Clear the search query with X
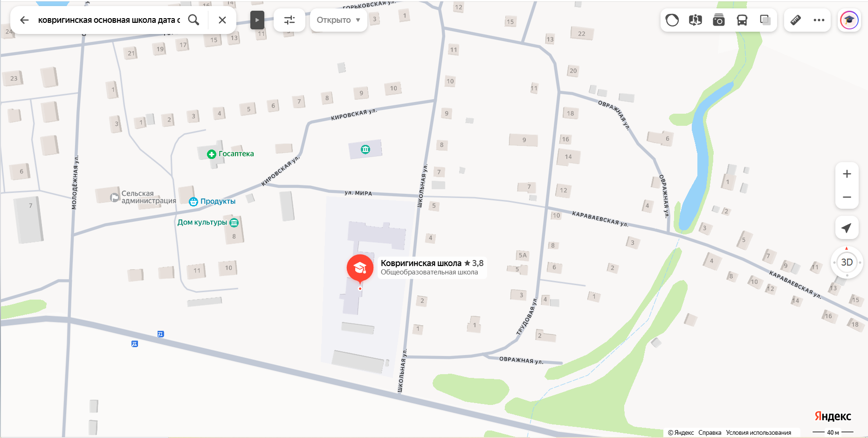 tap(222, 20)
